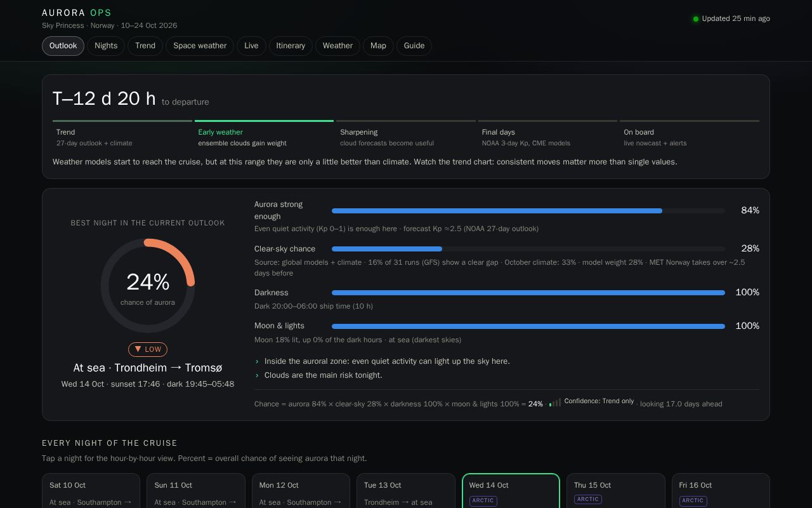Click the 24% chance of aurora gauge
Image resolution: width=812 pixels, height=508 pixels.
click(148, 286)
